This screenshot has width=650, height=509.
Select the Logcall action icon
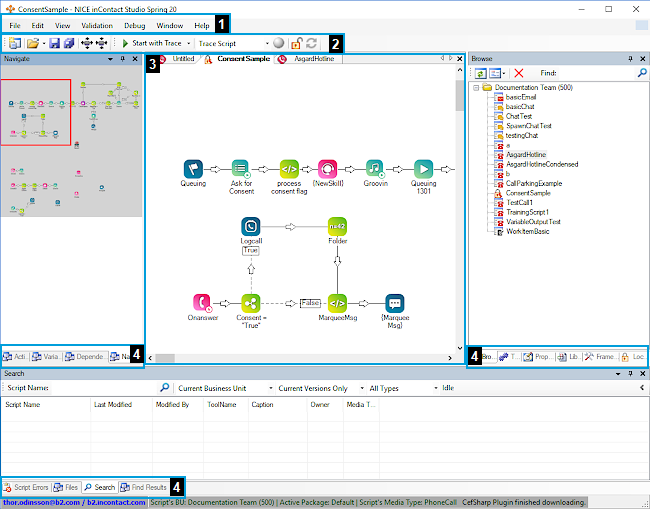pos(250,226)
